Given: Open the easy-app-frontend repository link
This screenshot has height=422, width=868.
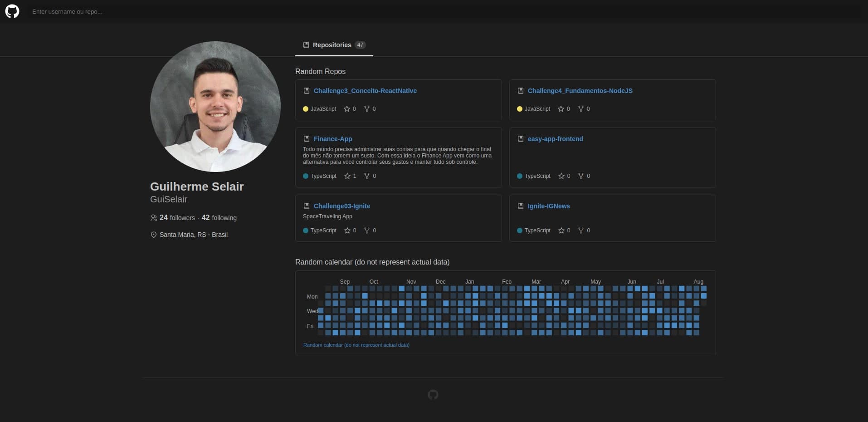Looking at the screenshot, I should [556, 139].
